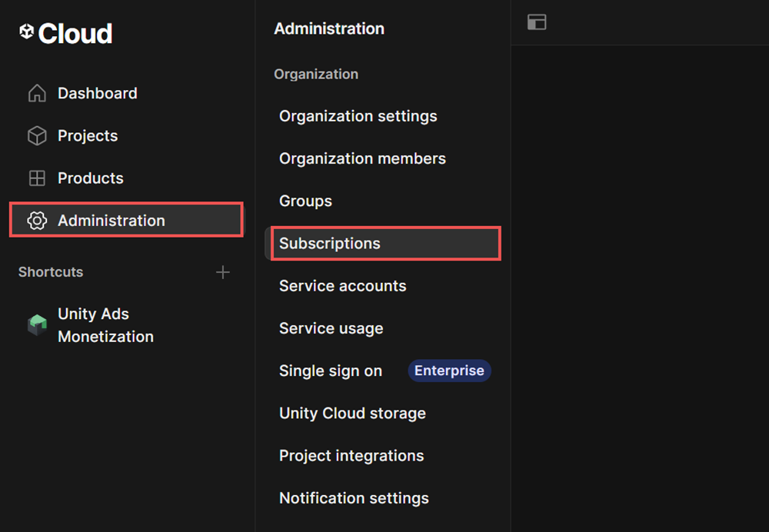Open Service accounts

(x=343, y=286)
